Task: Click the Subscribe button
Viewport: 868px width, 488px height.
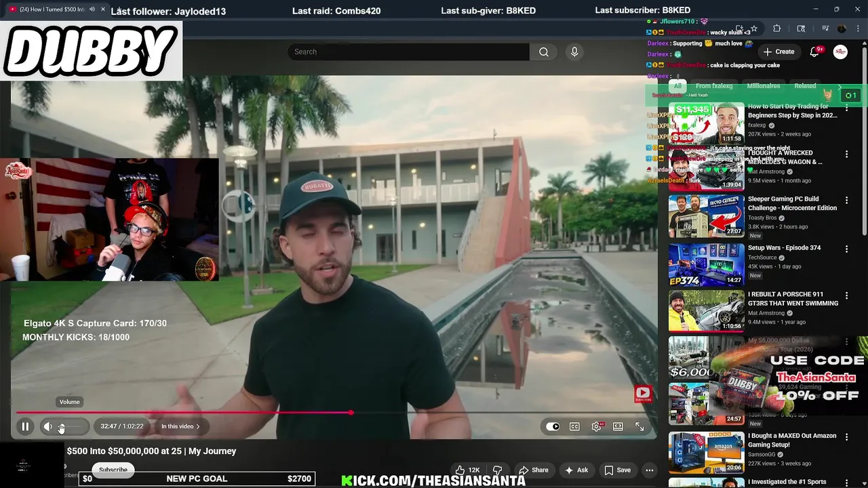Action: point(113,469)
